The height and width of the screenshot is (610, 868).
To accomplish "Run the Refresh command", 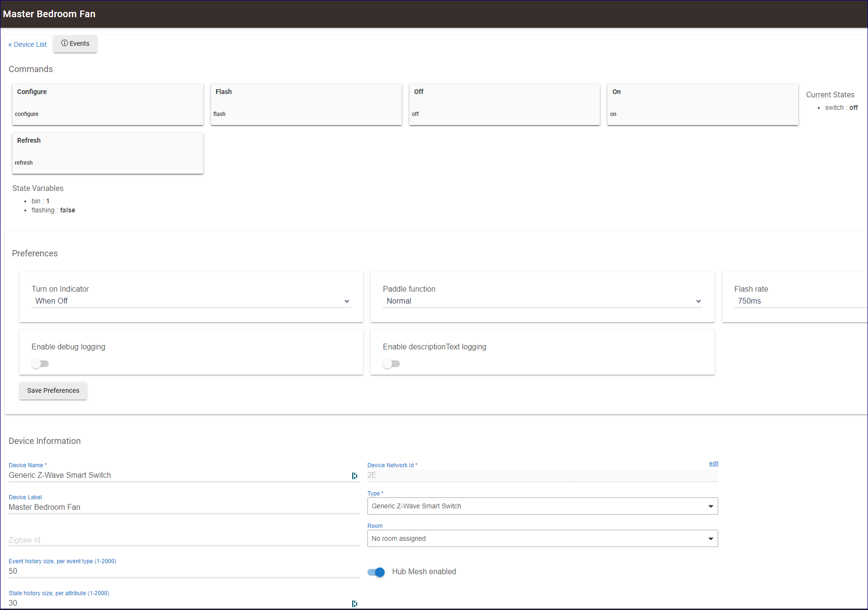I will (108, 153).
